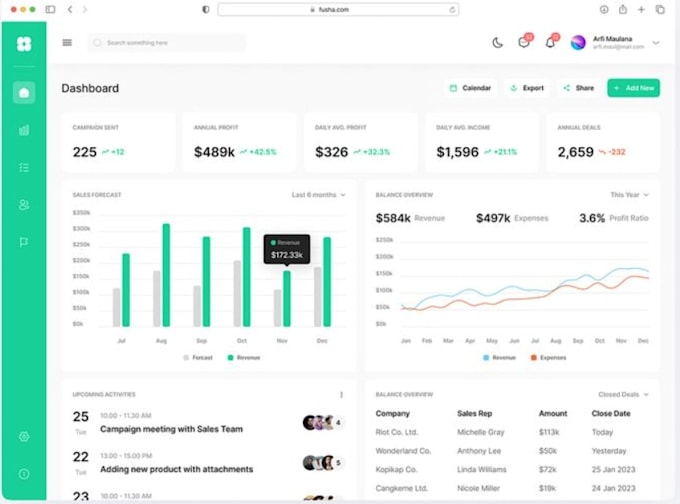Click the privacy shield icon beside address bar
Image resolution: width=680 pixels, height=504 pixels.
tap(206, 9)
